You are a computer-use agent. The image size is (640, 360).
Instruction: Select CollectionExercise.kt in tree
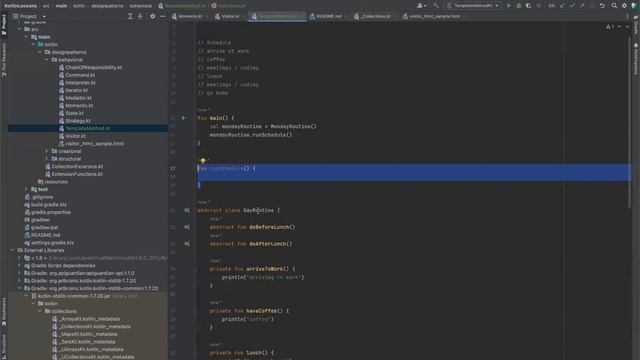point(77,167)
